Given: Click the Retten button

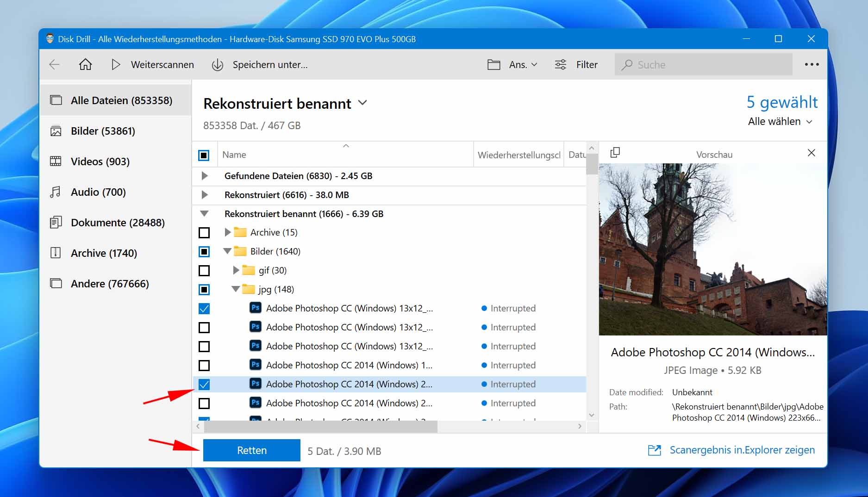Looking at the screenshot, I should click(x=251, y=450).
